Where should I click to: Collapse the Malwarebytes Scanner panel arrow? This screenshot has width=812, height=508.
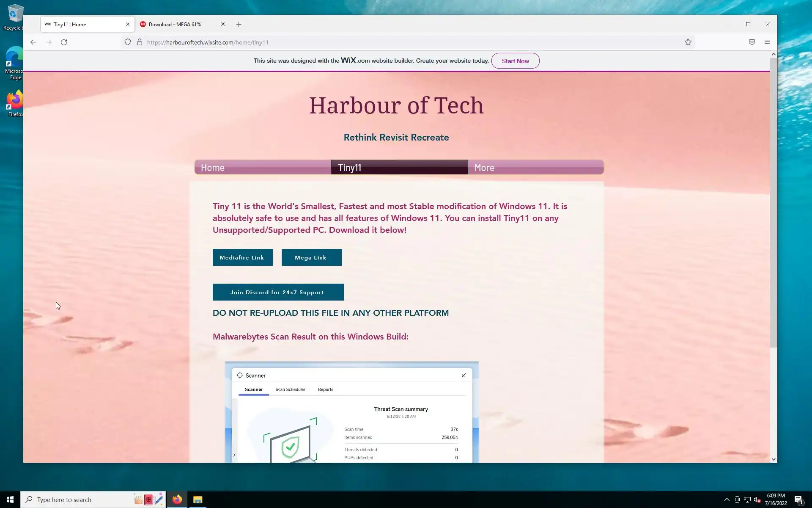point(464,375)
